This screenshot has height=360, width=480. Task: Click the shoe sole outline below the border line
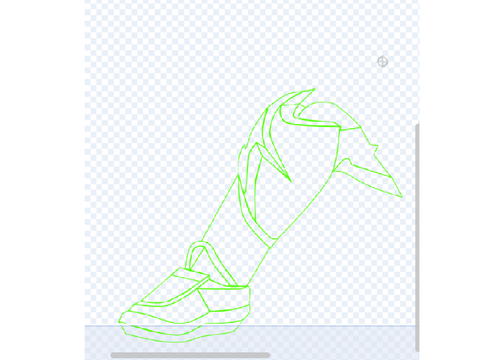180,335
